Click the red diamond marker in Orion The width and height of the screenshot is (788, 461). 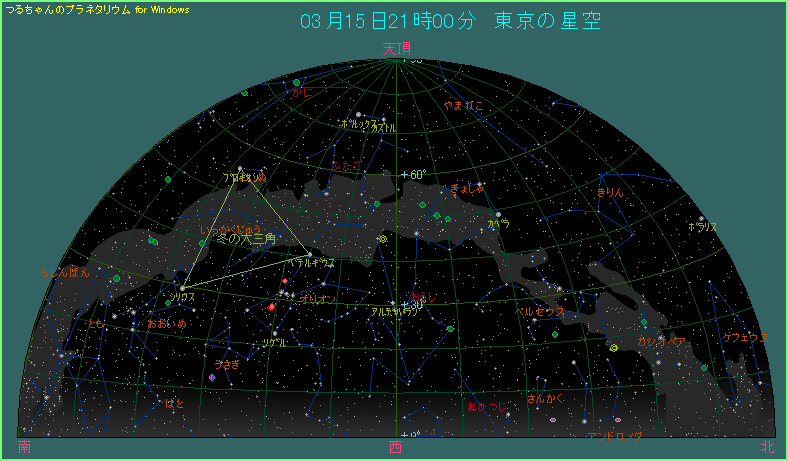[x=271, y=307]
